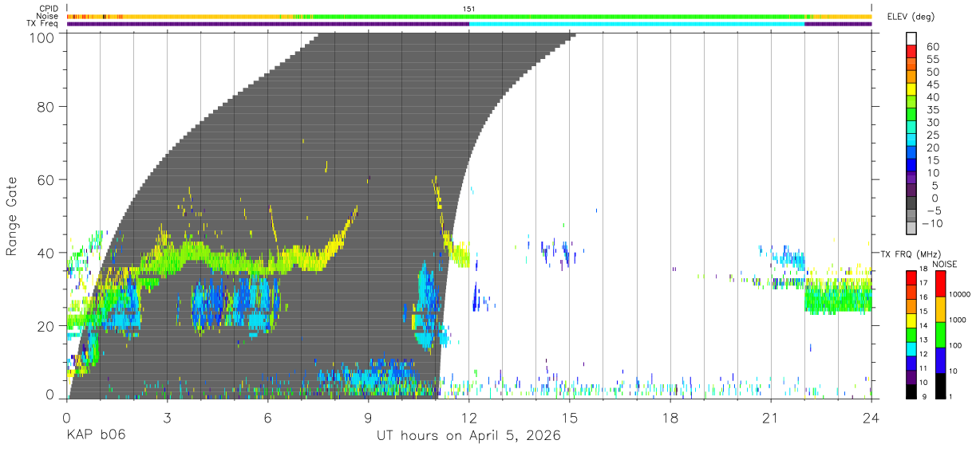Click the KAP b06 radar beam label
Viewport: 980px width, 452px height.
(96, 436)
